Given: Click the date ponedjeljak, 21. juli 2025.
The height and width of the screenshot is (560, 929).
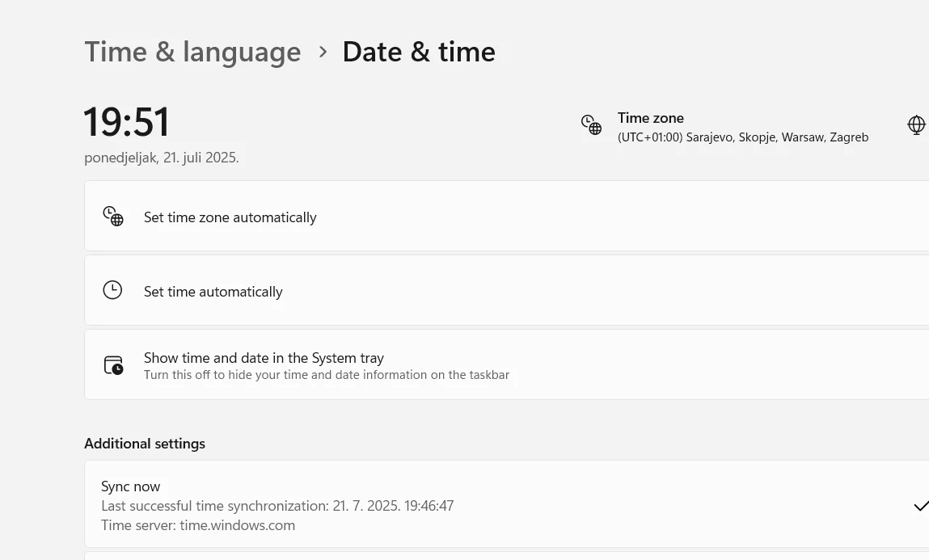Looking at the screenshot, I should (162, 158).
